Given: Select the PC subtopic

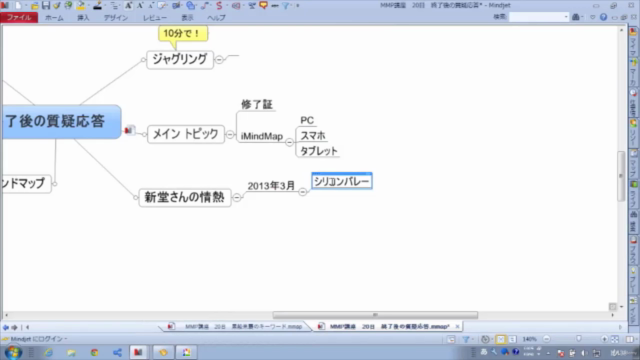Looking at the screenshot, I should (307, 120).
